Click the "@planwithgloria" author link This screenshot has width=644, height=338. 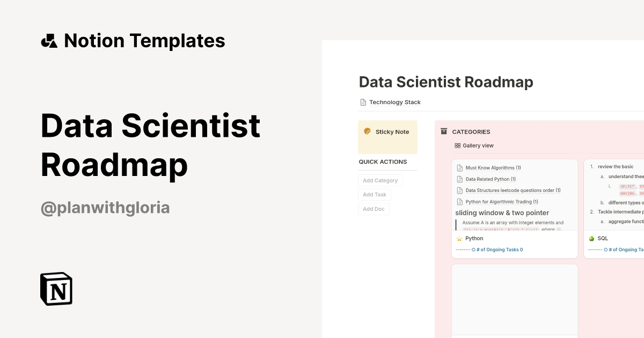point(105,208)
